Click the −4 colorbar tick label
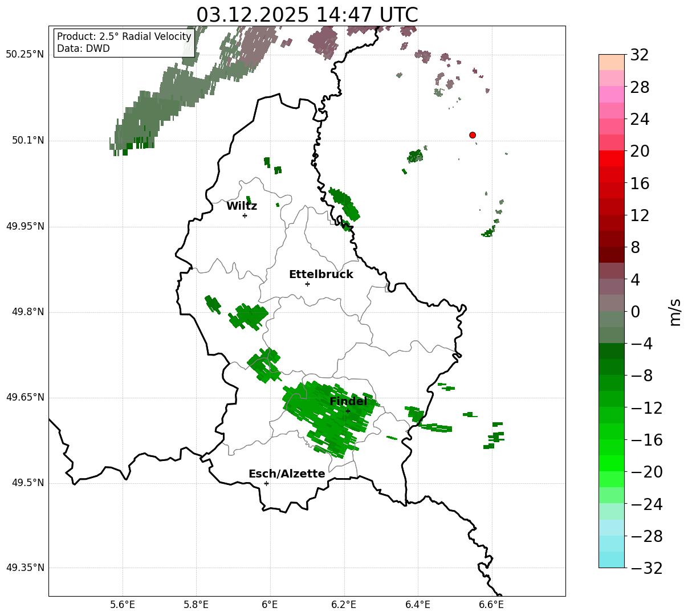The height and width of the screenshot is (616, 688). [x=642, y=344]
